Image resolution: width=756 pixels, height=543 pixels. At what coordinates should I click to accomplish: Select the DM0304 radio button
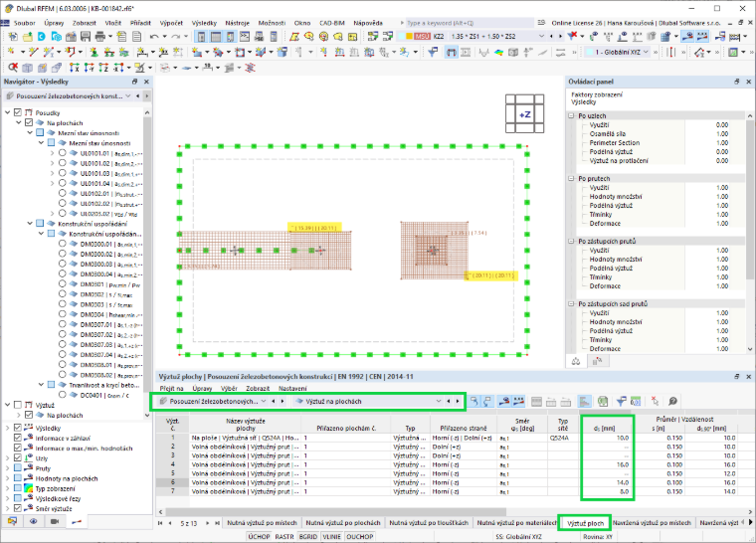coord(63,314)
